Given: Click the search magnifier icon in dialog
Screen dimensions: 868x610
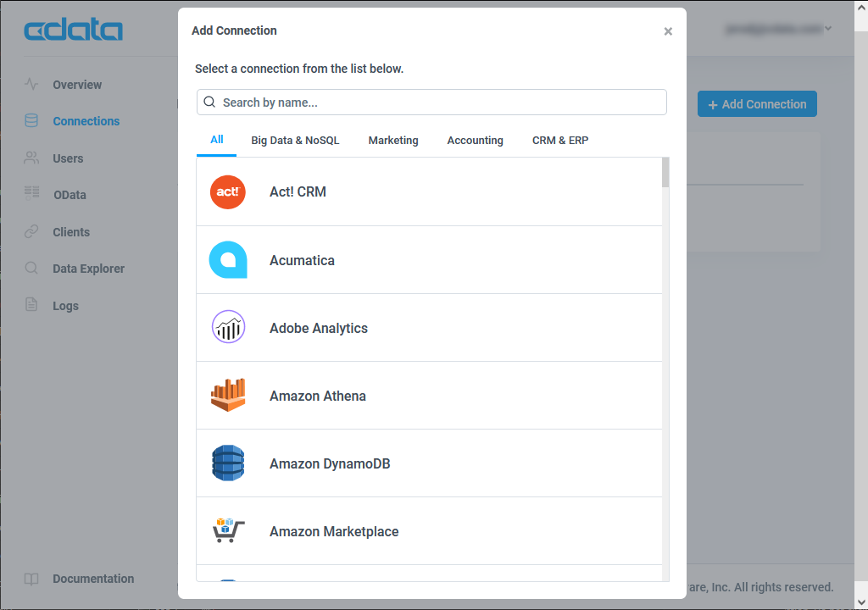Looking at the screenshot, I should (x=209, y=102).
